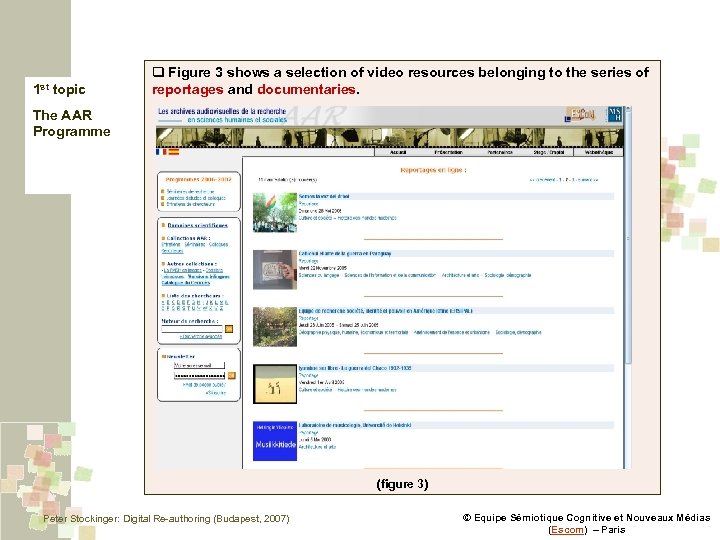720x540 pixels.
Task: Open the Partenaires menu item
Action: coord(500,152)
